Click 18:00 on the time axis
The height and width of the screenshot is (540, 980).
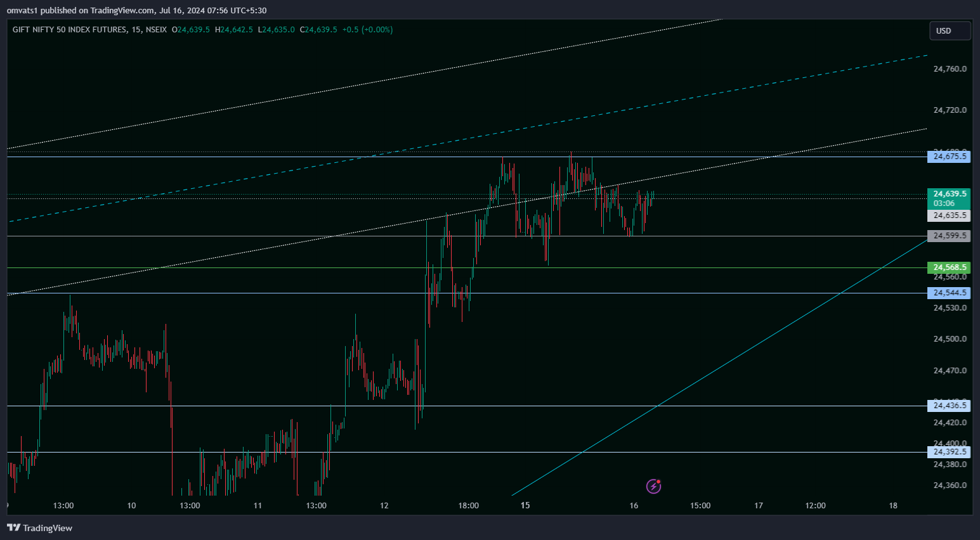point(469,506)
